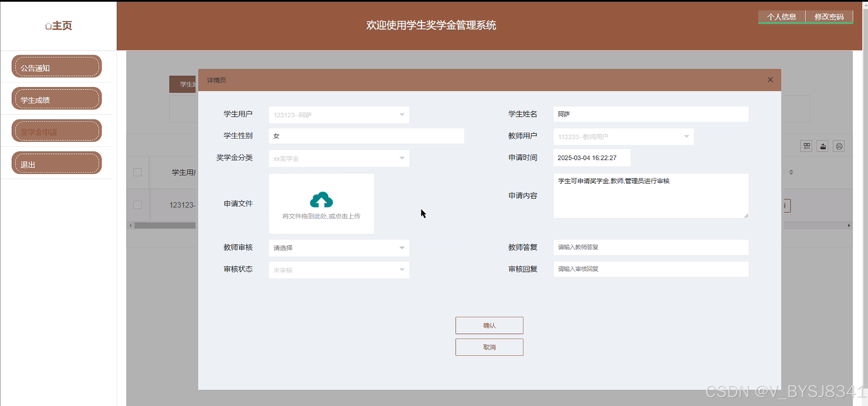Click the horizontal scrollbar left arrow

pos(130,226)
